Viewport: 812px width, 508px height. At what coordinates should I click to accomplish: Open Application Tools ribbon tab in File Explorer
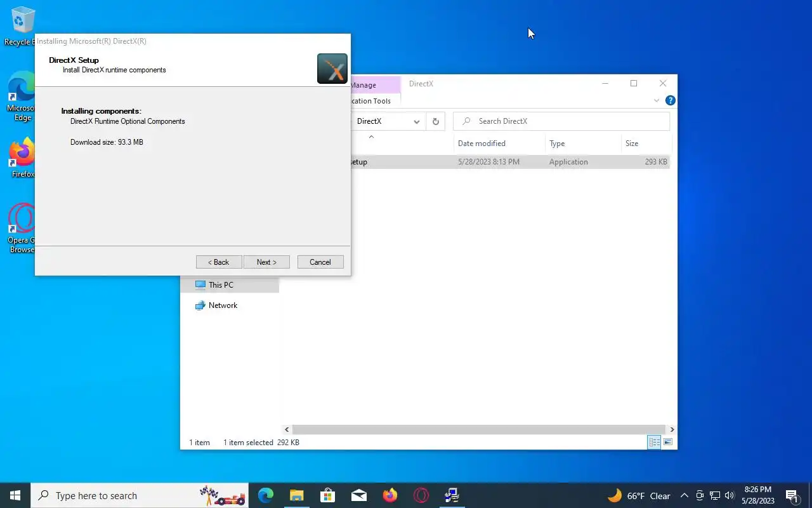coord(375,101)
